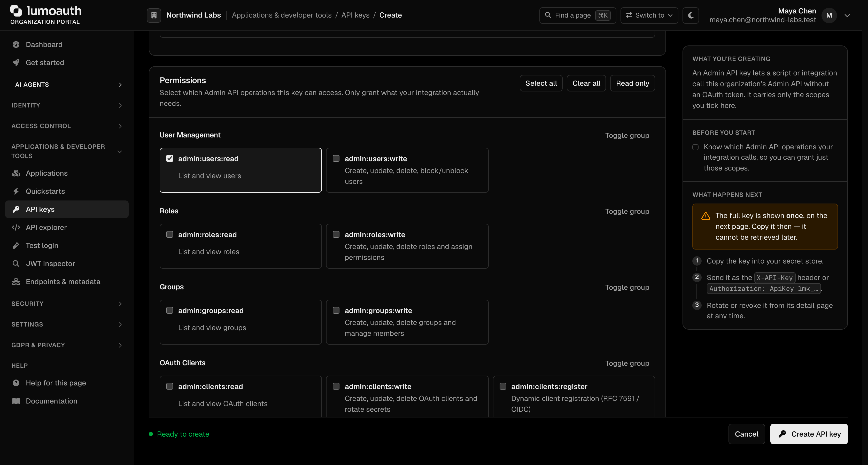Click the organization building icon
The width and height of the screenshot is (868, 465).
pyautogui.click(x=154, y=15)
